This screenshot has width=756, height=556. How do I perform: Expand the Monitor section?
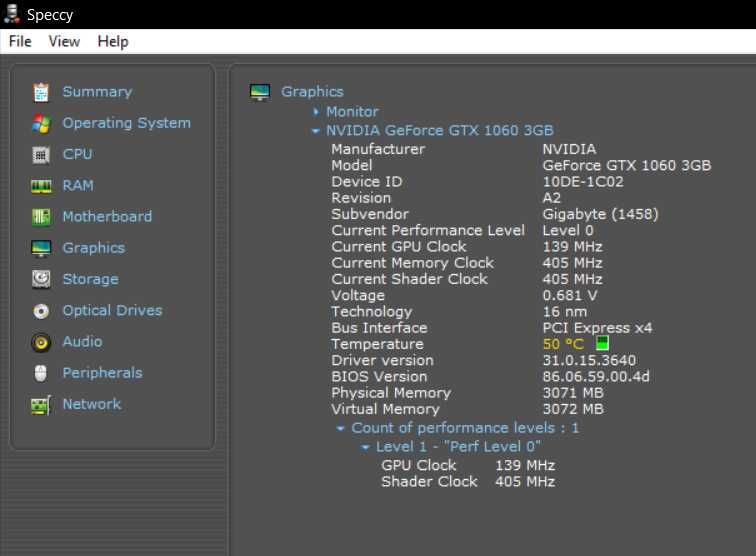point(316,112)
